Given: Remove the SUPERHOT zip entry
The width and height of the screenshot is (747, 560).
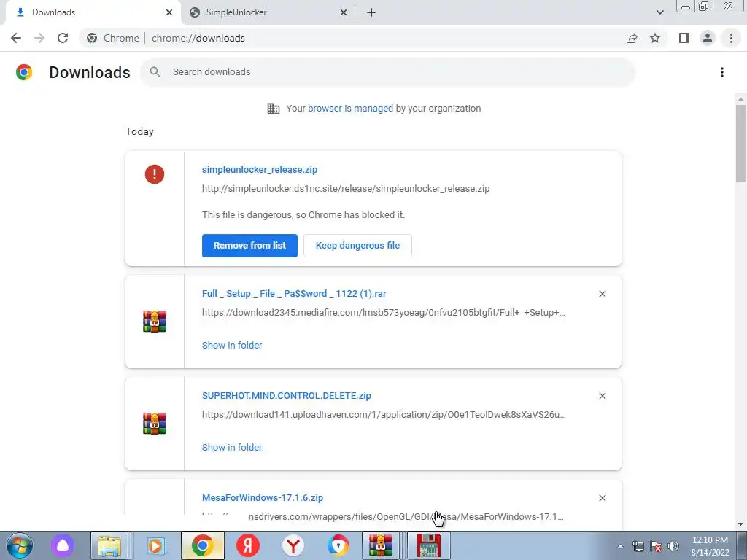Looking at the screenshot, I should click(602, 396).
